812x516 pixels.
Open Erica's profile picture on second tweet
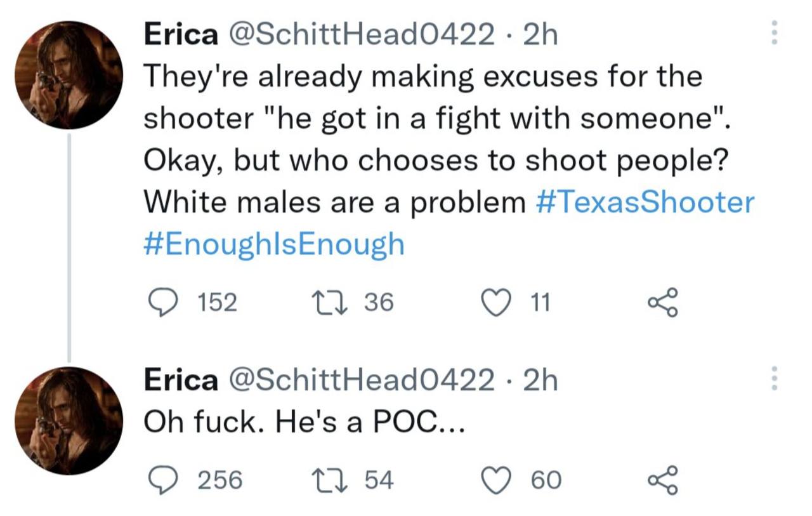[x=69, y=421]
